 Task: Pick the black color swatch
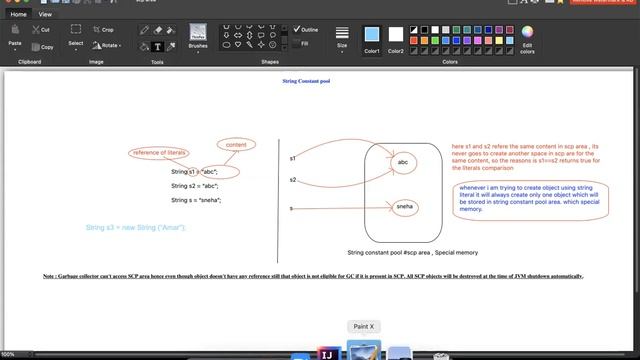pos(424,29)
